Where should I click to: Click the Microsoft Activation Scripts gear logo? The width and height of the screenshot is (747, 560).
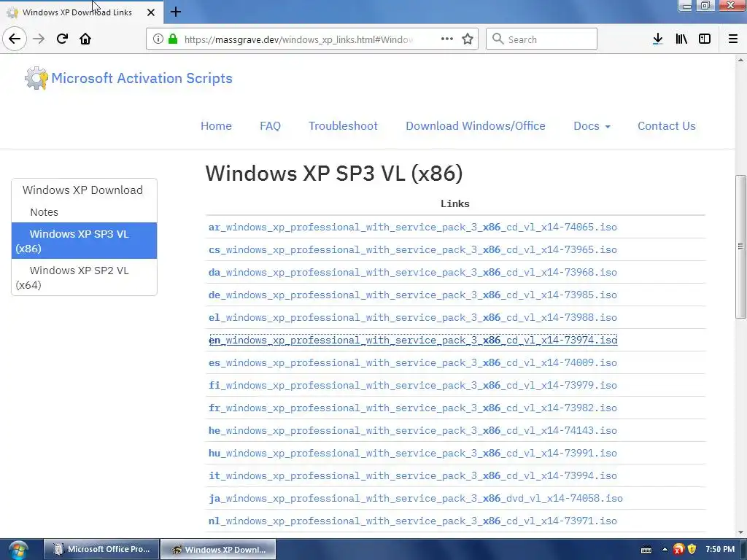click(36, 78)
